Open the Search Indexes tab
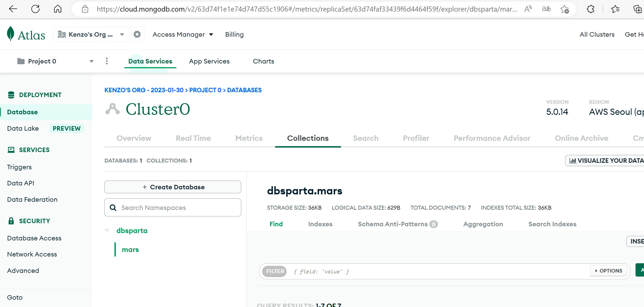Image resolution: width=644 pixels, height=307 pixels. coord(552,224)
